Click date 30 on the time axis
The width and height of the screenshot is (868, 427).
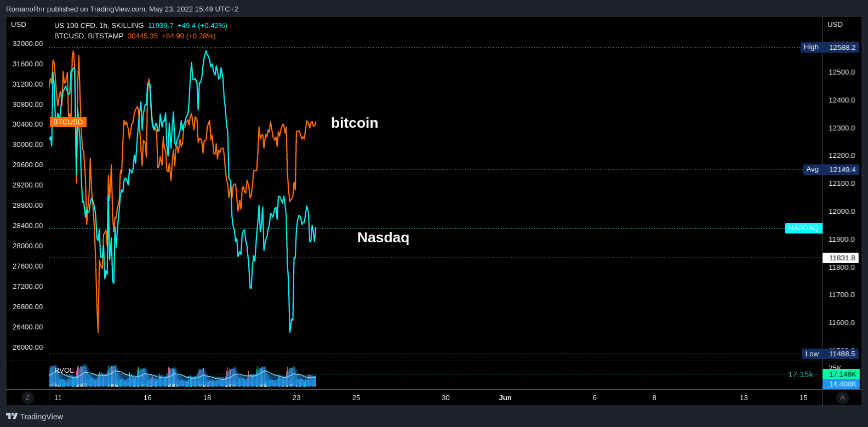(446, 398)
